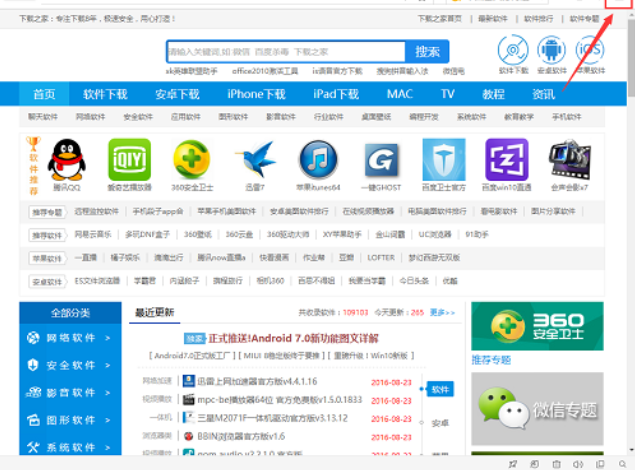Click the blue 搜索 search button

[x=427, y=51]
